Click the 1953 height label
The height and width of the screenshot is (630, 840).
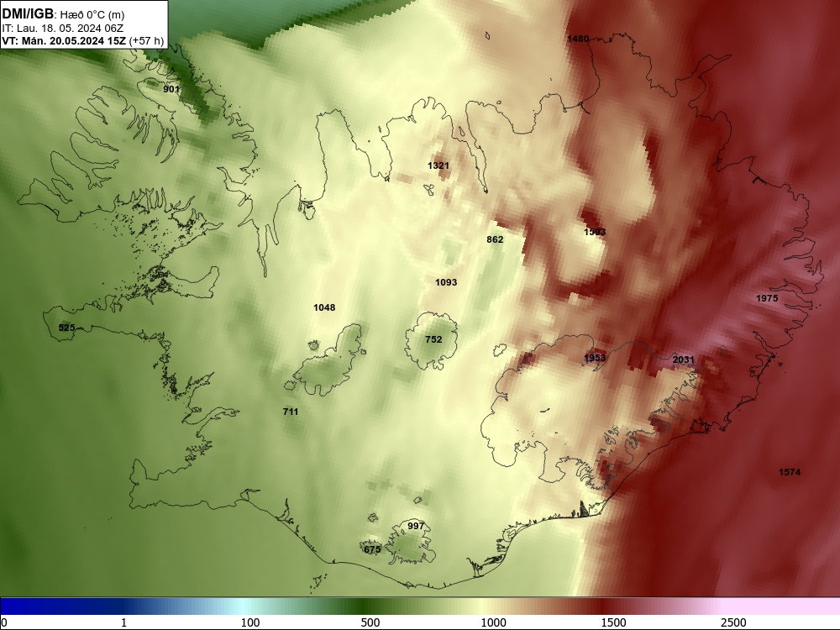pyautogui.click(x=595, y=358)
